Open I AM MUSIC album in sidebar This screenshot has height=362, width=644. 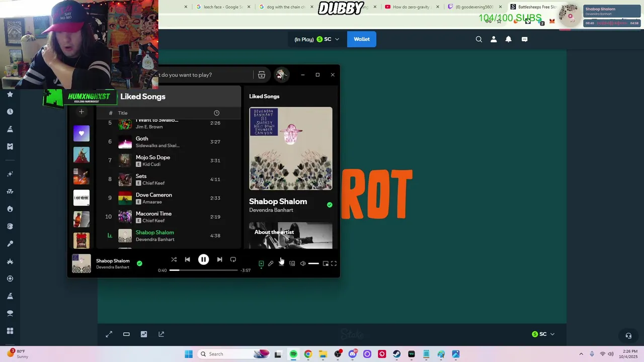point(82,198)
